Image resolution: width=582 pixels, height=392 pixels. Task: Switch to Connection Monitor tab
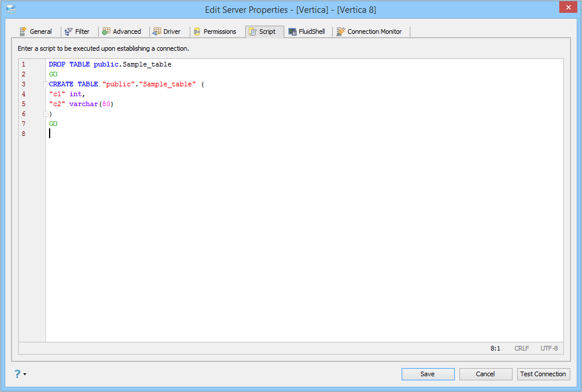tap(370, 32)
